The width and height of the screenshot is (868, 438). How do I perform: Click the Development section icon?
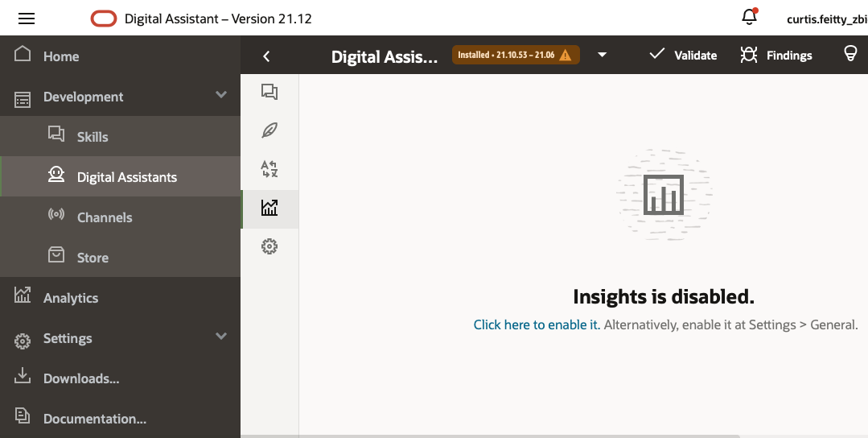[23, 98]
